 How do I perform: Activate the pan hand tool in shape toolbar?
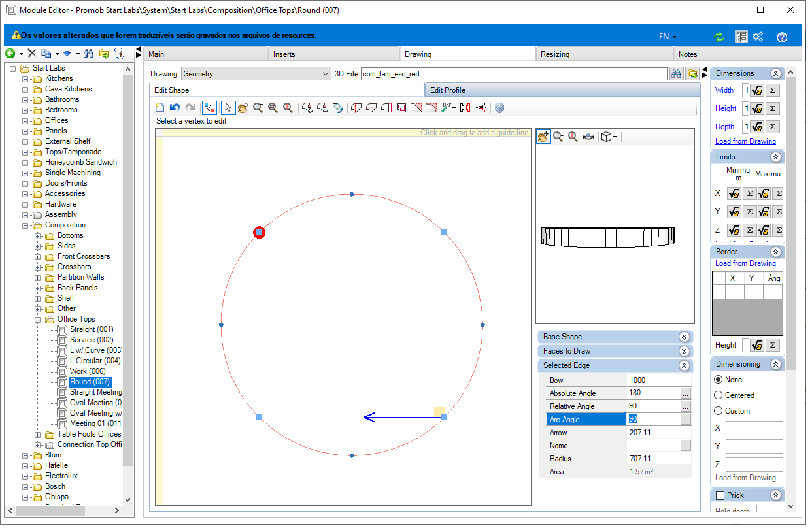click(243, 108)
